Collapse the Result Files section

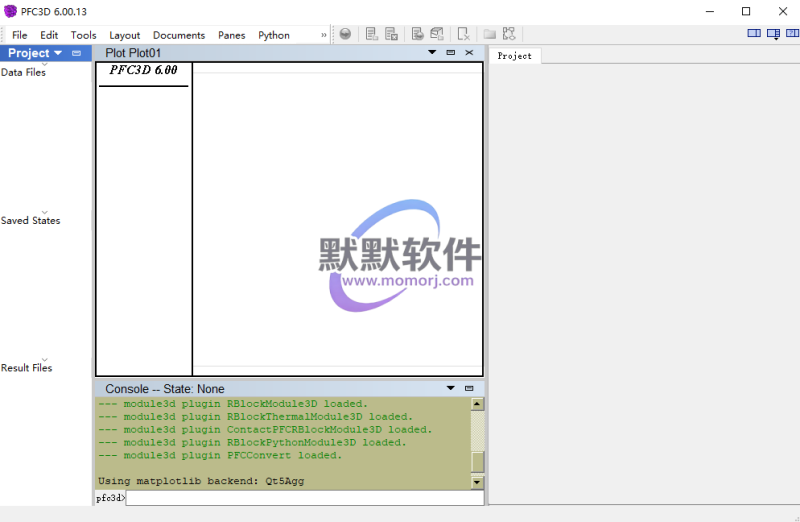pyautogui.click(x=44, y=360)
